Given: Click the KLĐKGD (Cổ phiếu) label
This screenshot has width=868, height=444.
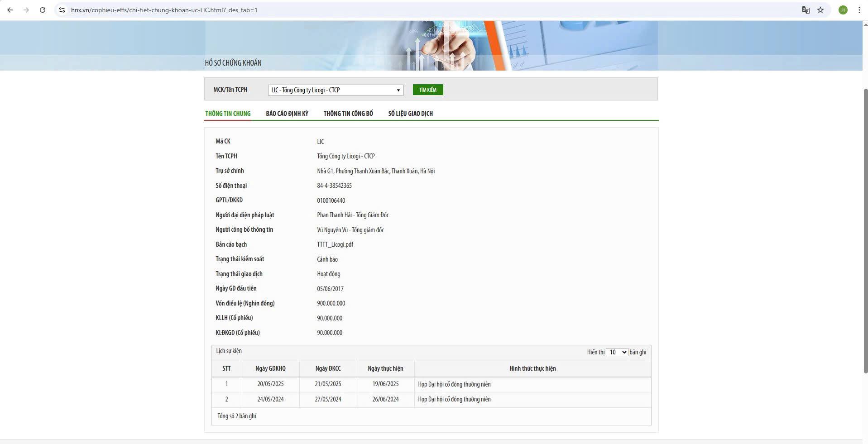Looking at the screenshot, I should pyautogui.click(x=238, y=333).
